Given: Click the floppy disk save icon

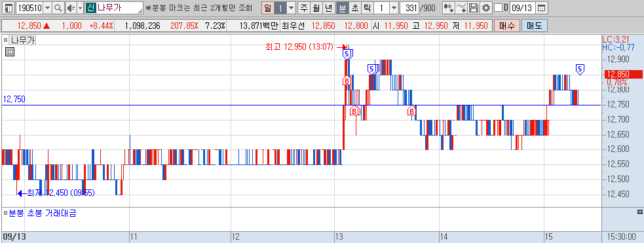Looking at the screenshot, I should click(x=474, y=7).
